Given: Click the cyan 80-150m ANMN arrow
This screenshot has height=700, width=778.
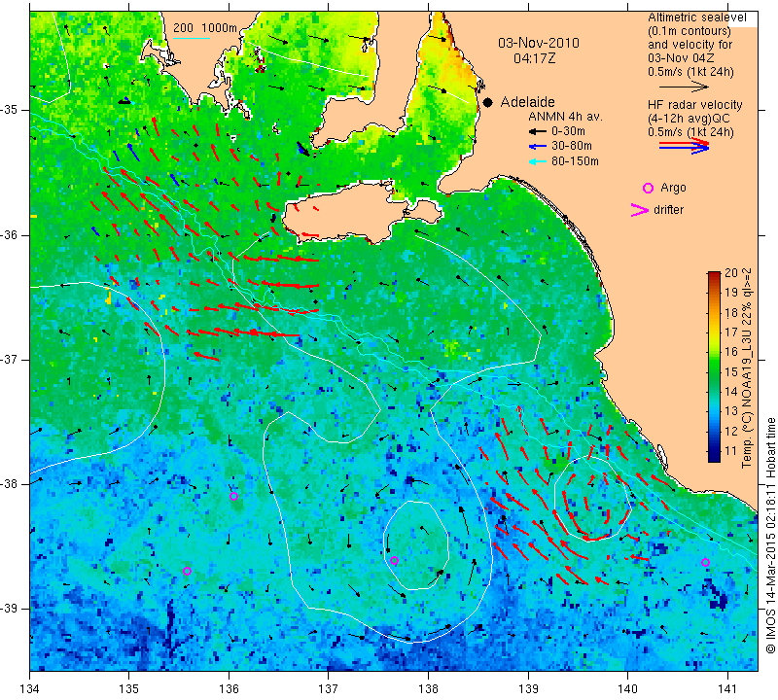Looking at the screenshot, I should click(537, 161).
